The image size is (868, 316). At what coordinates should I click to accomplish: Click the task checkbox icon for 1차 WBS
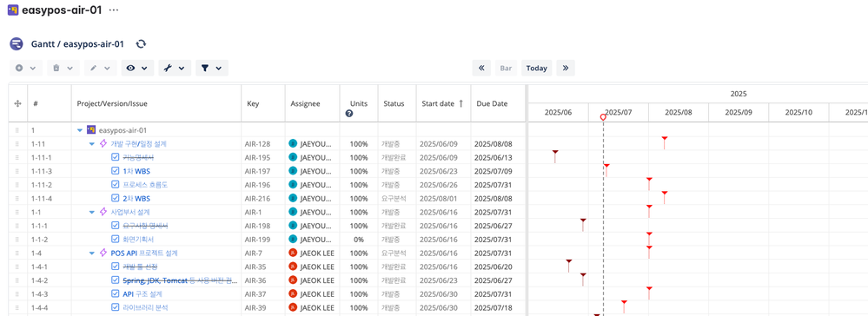pyautogui.click(x=116, y=171)
